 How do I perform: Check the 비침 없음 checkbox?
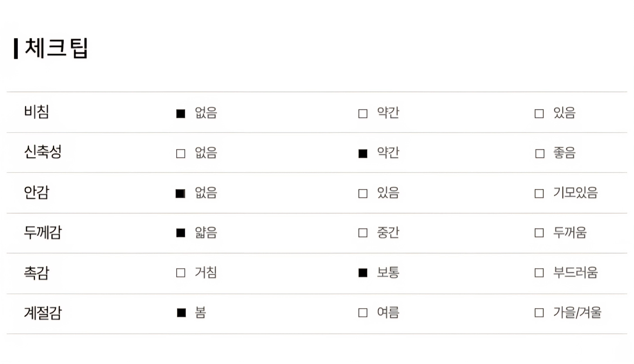[x=181, y=114]
